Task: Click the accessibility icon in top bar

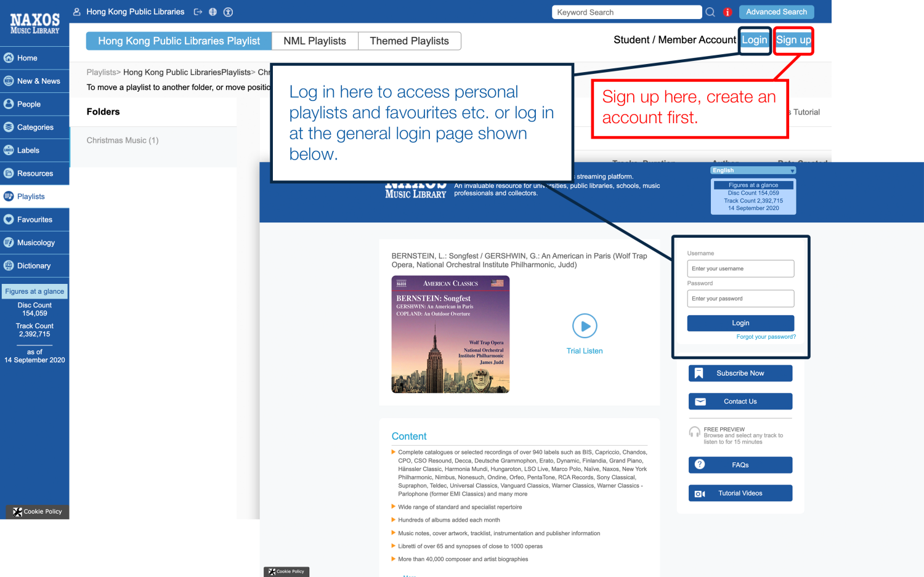Action: tap(228, 12)
